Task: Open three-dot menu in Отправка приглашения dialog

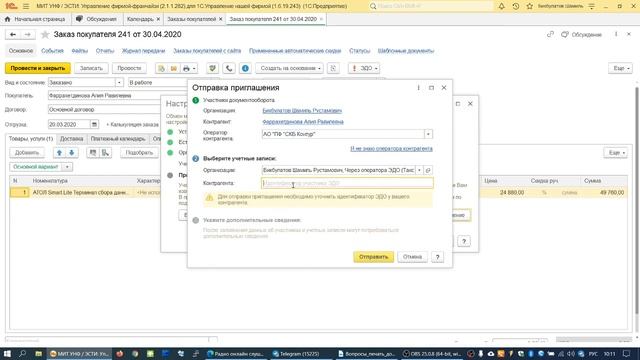Action: [x=418, y=88]
